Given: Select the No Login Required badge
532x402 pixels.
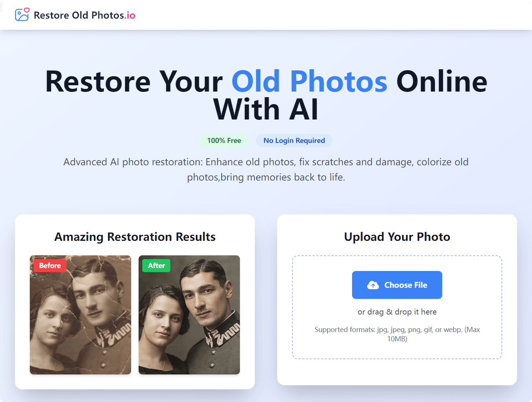Looking at the screenshot, I should click(294, 140).
